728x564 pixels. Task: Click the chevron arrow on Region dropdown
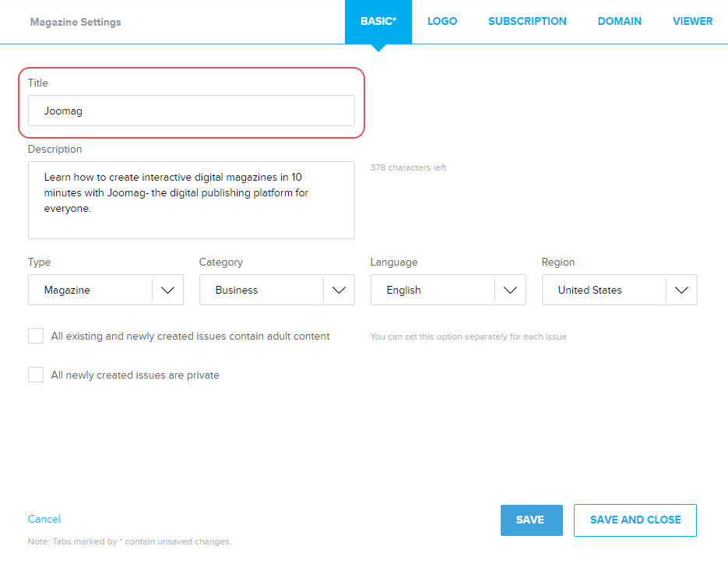tap(681, 290)
